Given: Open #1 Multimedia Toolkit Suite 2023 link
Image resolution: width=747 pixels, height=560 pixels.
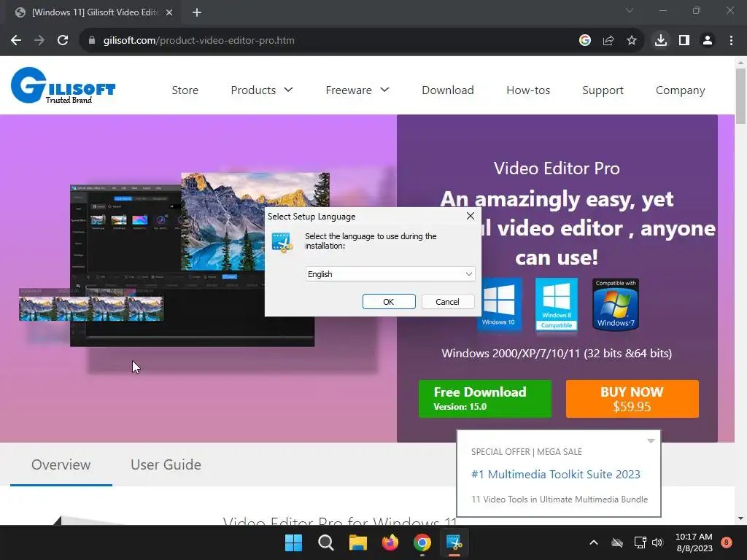Looking at the screenshot, I should point(555,474).
